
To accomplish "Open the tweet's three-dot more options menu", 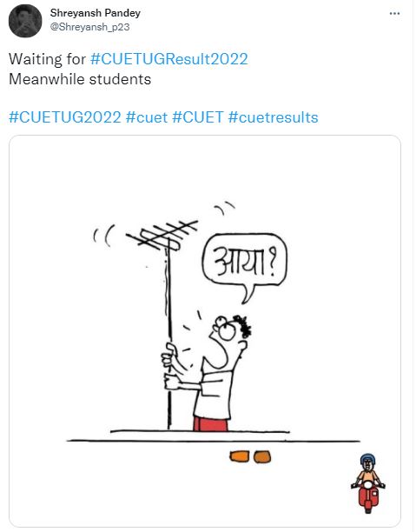I will [394, 14].
